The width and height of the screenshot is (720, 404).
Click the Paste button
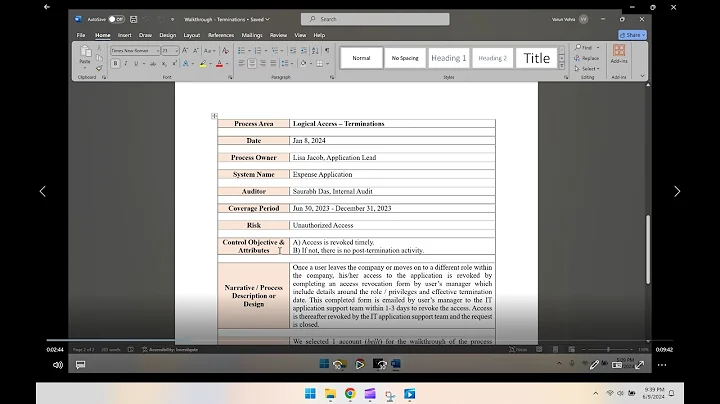pyautogui.click(x=85, y=54)
